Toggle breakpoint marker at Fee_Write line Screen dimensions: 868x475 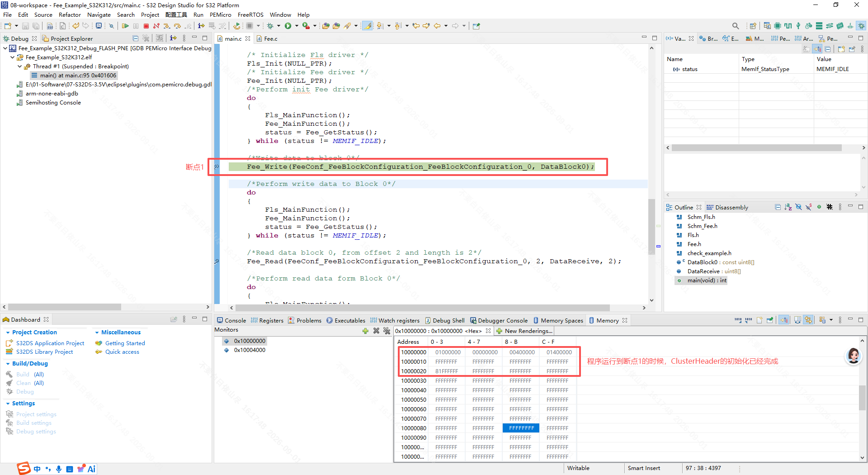217,167
